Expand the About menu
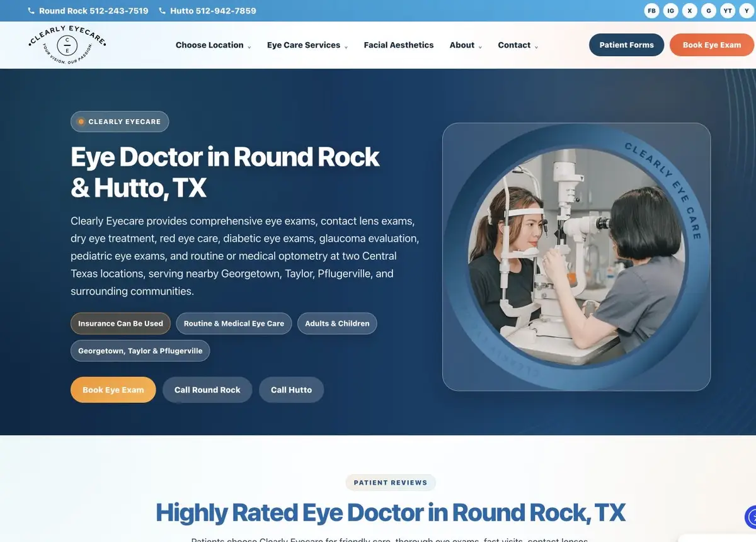This screenshot has width=756, height=542. point(466,45)
